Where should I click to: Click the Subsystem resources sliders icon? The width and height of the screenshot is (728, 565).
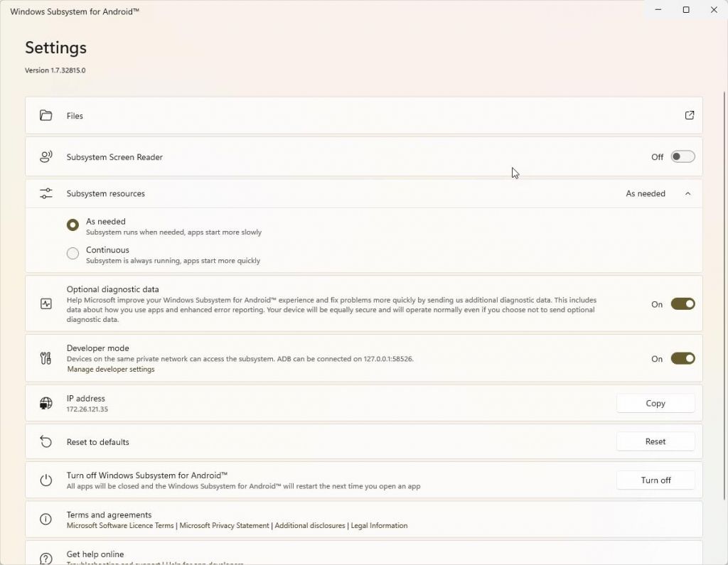45,193
